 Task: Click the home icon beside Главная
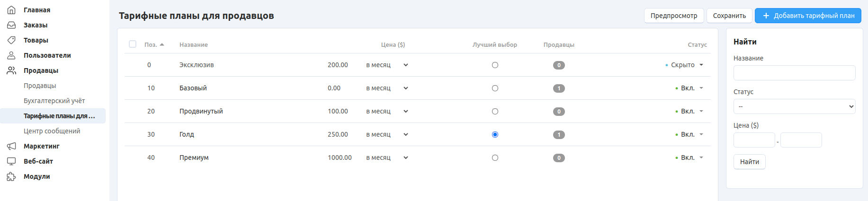click(11, 10)
